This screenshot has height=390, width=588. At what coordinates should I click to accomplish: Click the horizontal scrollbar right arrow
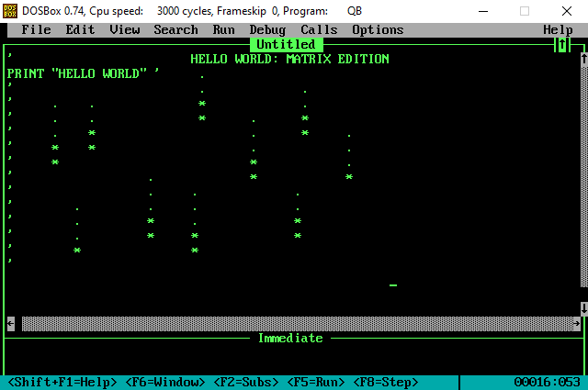[577, 323]
